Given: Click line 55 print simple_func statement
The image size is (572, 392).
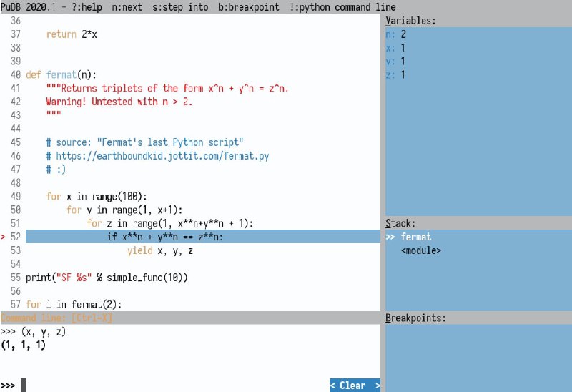Looking at the screenshot, I should tap(107, 278).
